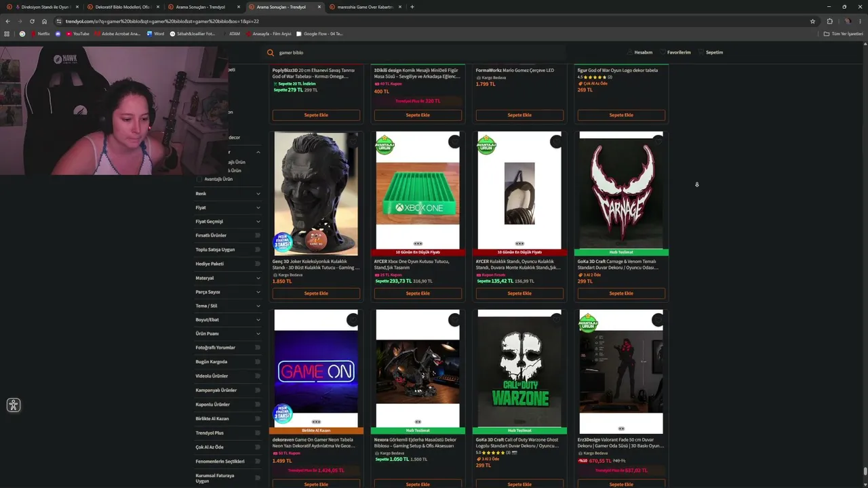Open Favorilerim favorites page
This screenshot has height=488, width=868.
click(675, 52)
